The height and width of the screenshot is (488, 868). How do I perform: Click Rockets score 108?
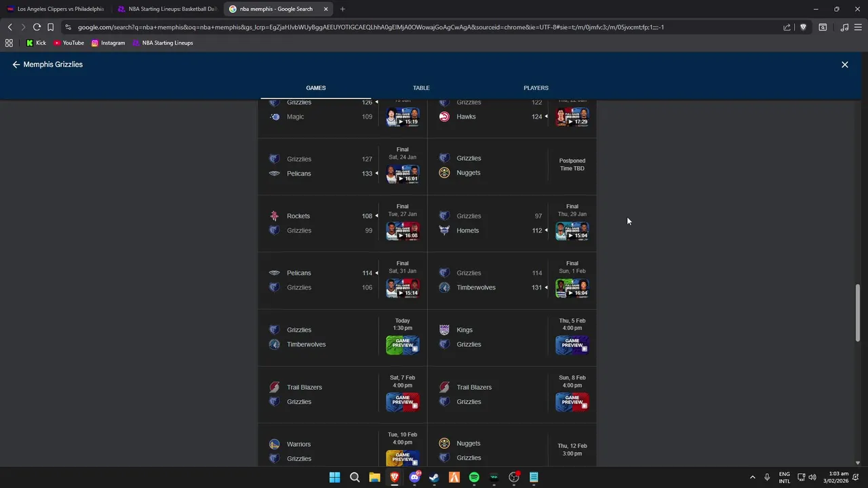point(367,216)
